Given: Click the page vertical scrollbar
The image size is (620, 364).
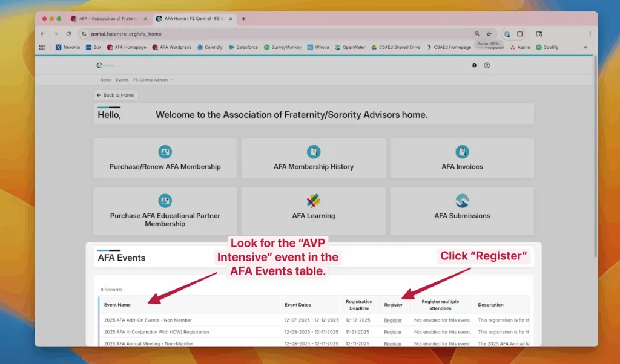Looking at the screenshot, I should coord(595,157).
